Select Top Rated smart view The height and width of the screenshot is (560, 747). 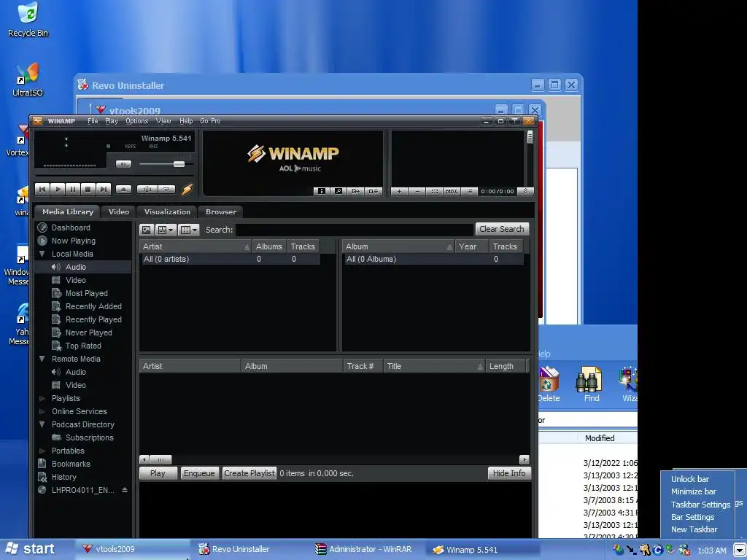(x=83, y=346)
